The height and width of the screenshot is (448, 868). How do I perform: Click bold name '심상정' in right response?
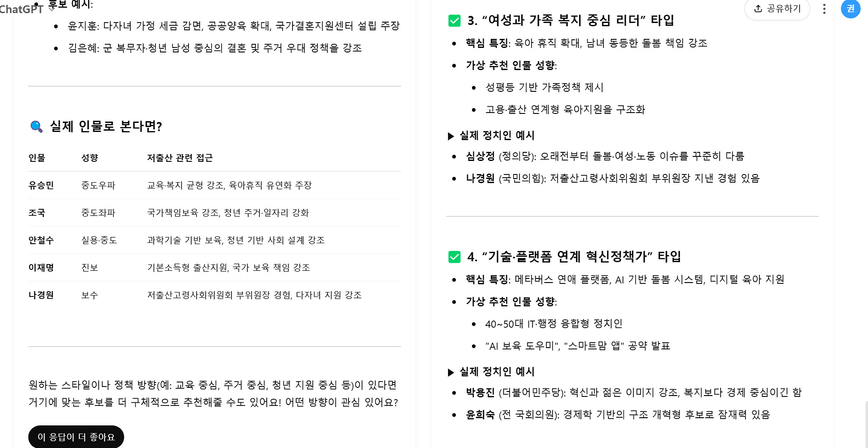480,156
